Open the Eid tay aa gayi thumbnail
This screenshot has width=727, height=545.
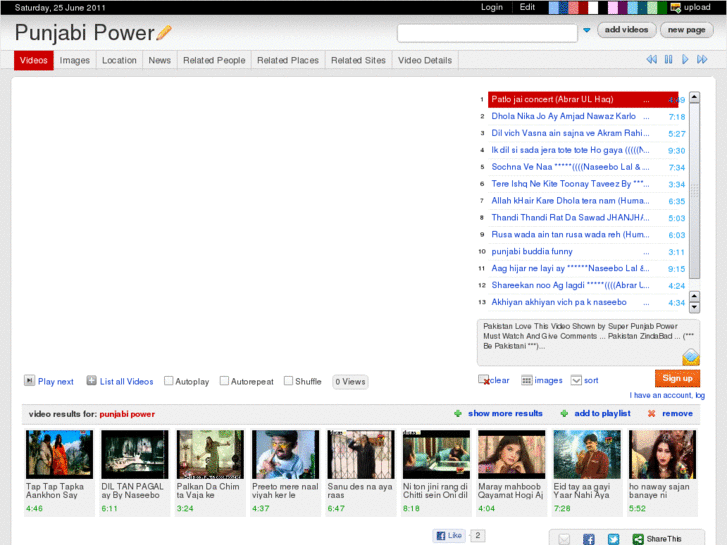[587, 454]
